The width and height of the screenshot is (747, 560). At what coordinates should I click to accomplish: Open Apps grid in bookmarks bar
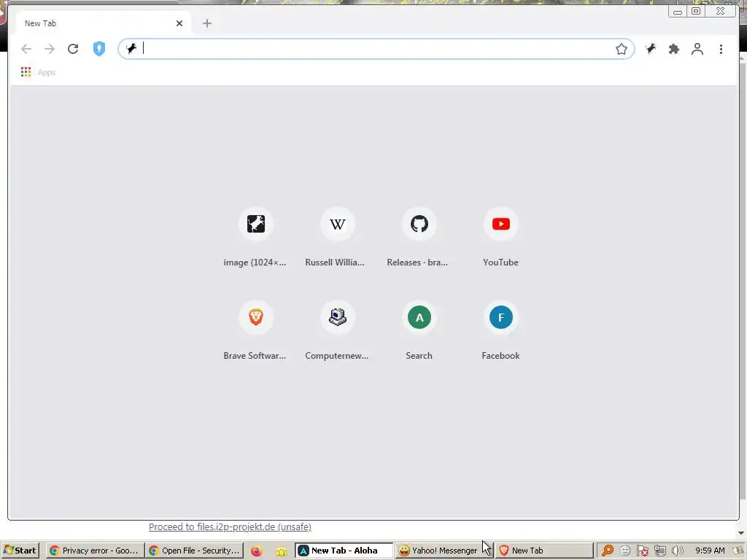point(38,72)
